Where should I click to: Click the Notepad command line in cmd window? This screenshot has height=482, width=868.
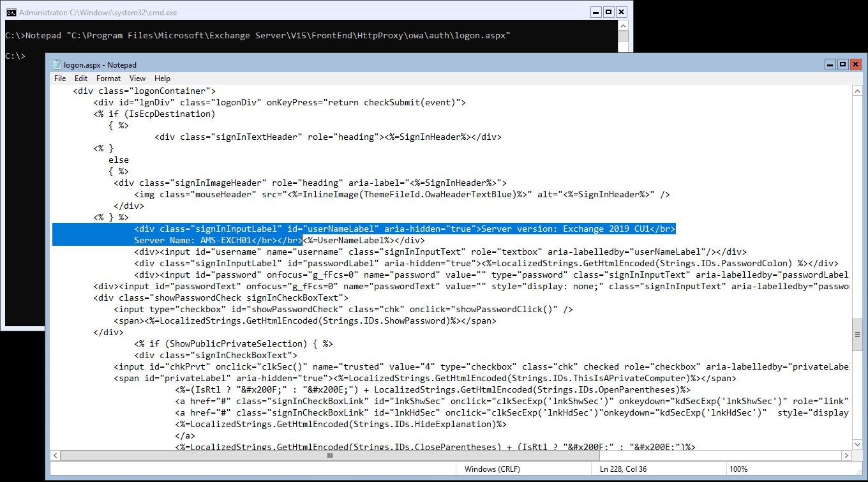click(x=257, y=36)
